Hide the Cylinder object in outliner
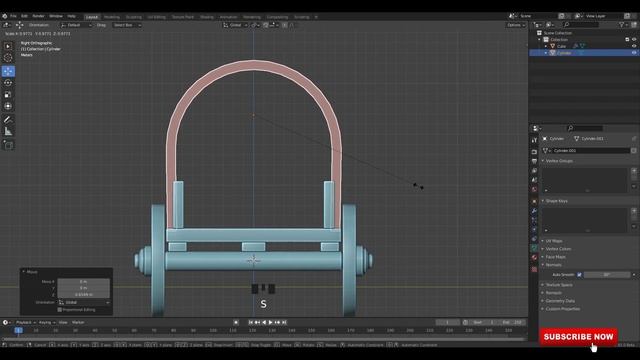640x360 pixels. (634, 53)
